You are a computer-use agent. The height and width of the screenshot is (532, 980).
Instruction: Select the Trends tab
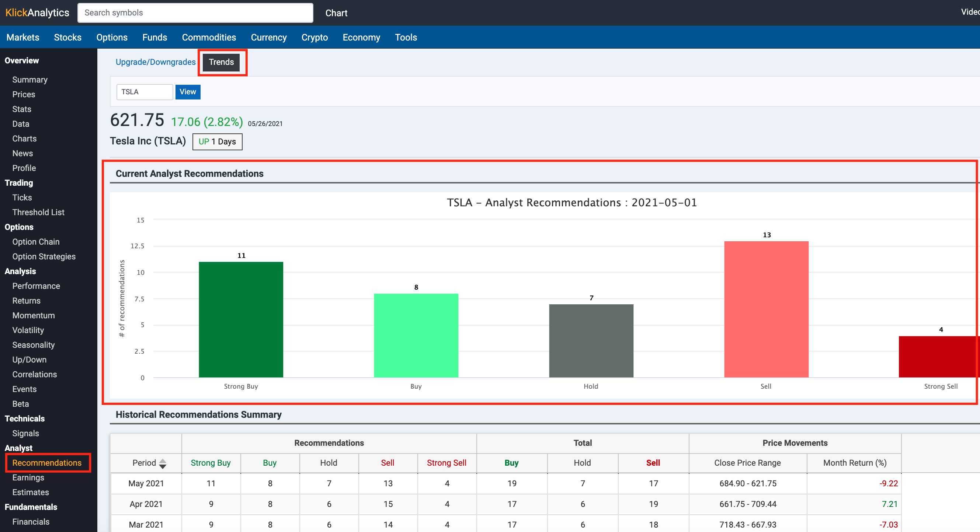coord(221,62)
